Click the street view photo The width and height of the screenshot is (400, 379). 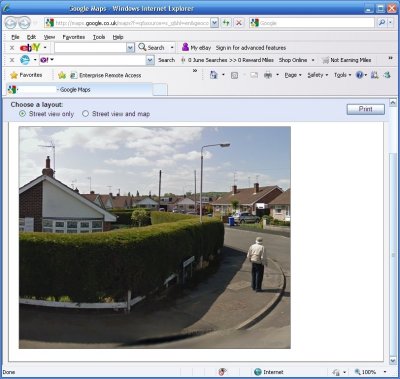155,237
